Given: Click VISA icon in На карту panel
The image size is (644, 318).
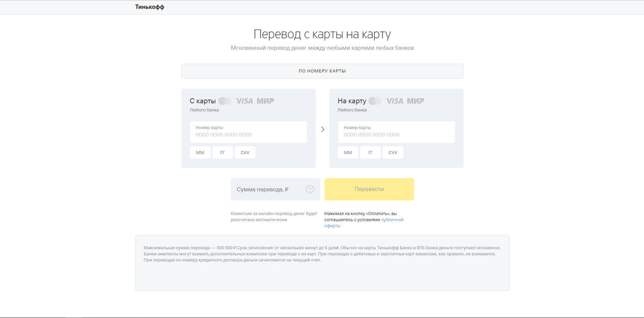Looking at the screenshot, I should point(394,101).
